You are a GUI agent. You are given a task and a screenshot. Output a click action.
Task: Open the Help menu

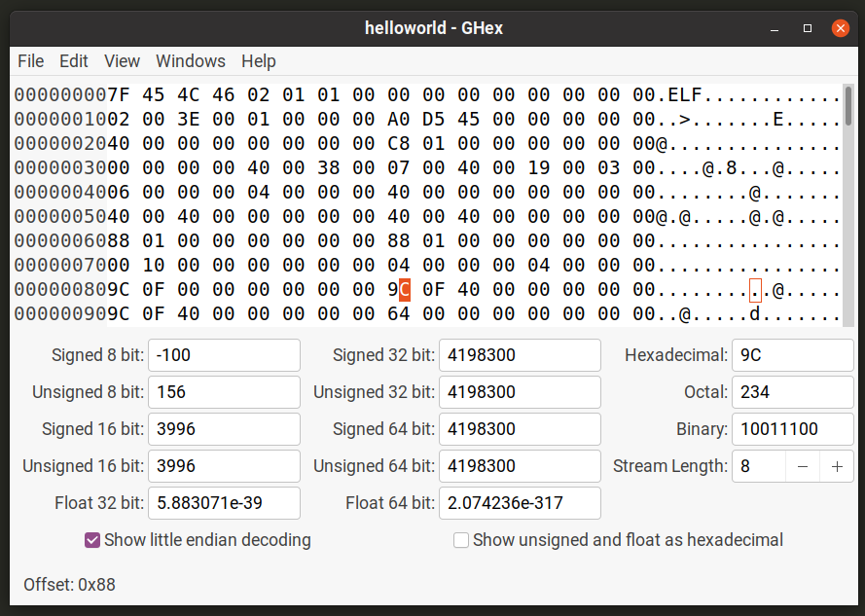pos(259,61)
